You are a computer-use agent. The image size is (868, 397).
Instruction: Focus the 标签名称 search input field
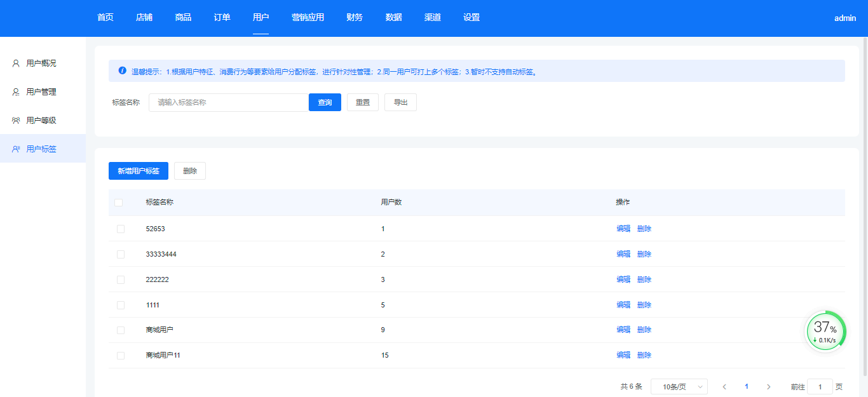coord(229,102)
